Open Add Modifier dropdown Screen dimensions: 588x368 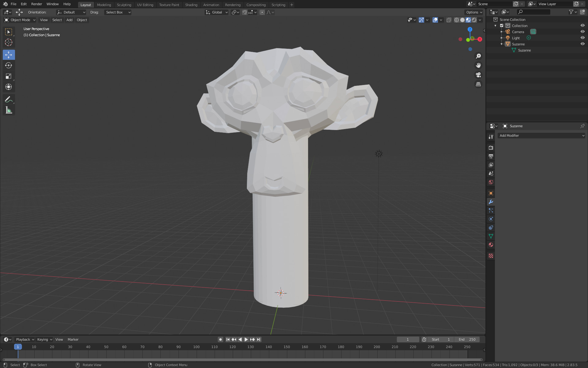click(x=541, y=136)
